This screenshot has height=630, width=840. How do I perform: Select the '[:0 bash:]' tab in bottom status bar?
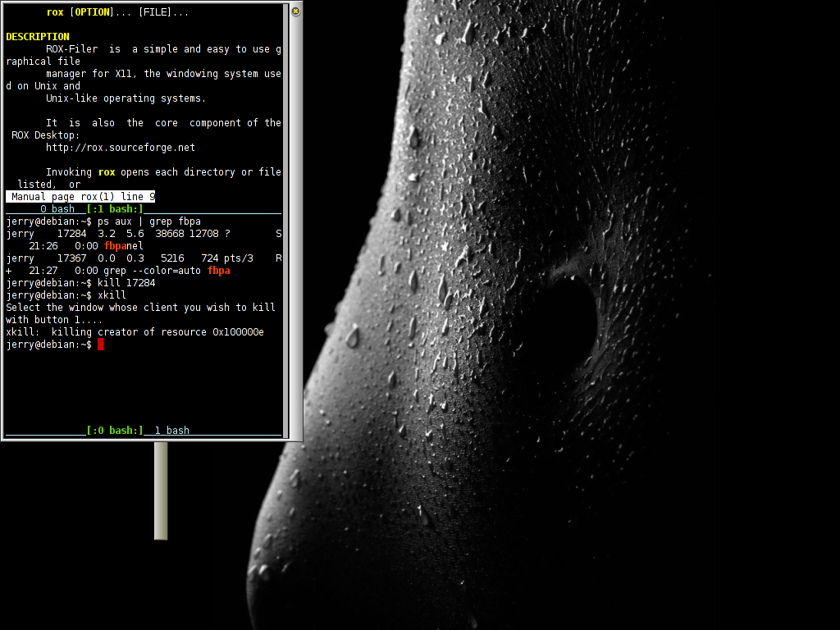tap(115, 430)
